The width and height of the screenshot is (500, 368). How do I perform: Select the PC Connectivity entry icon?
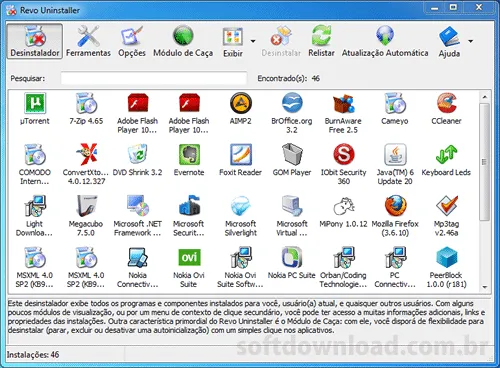pos(395,257)
